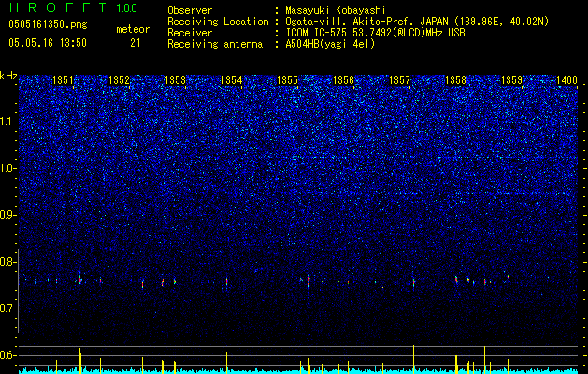Screen dimensions: 588x374
Task: Click the 1352 time marker
Action: (x=119, y=80)
